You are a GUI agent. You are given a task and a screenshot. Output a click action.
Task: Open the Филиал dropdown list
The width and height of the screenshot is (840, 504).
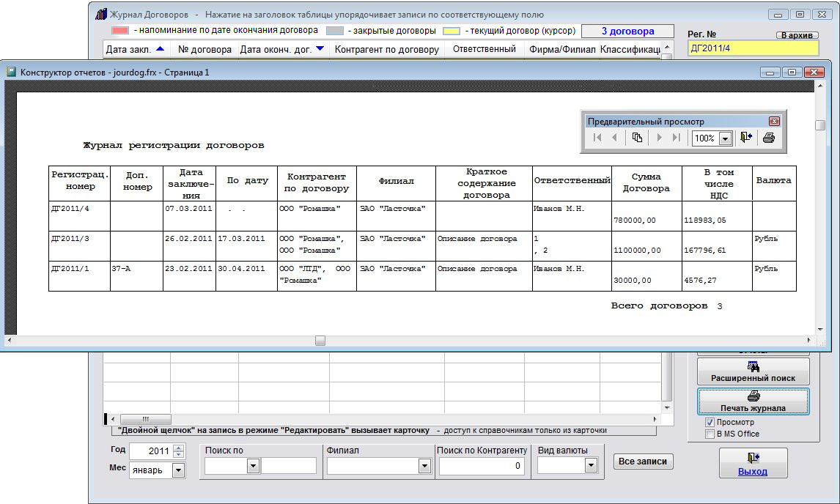[424, 466]
